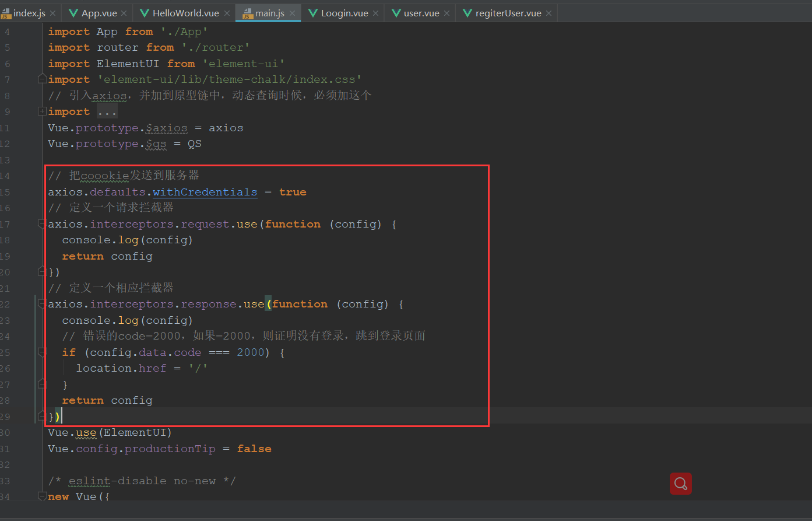Click './router' import path string
The image size is (812, 521).
pos(216,47)
